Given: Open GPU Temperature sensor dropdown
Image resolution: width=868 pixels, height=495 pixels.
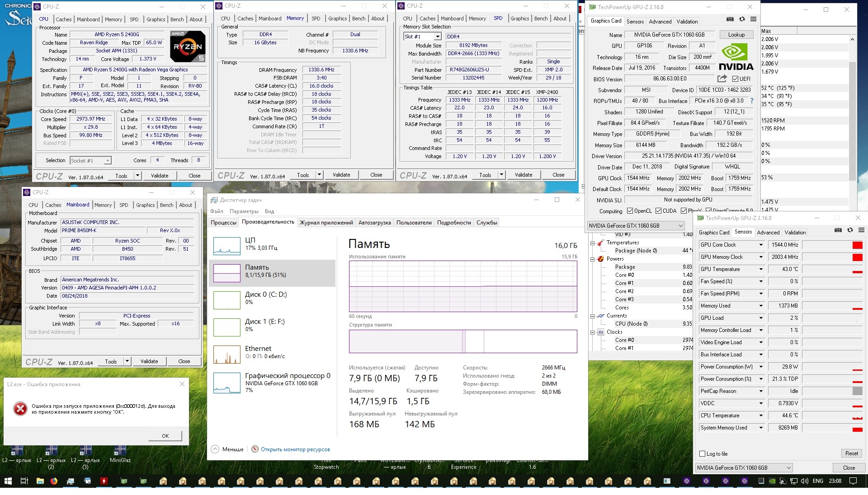Looking at the screenshot, I should [x=761, y=269].
